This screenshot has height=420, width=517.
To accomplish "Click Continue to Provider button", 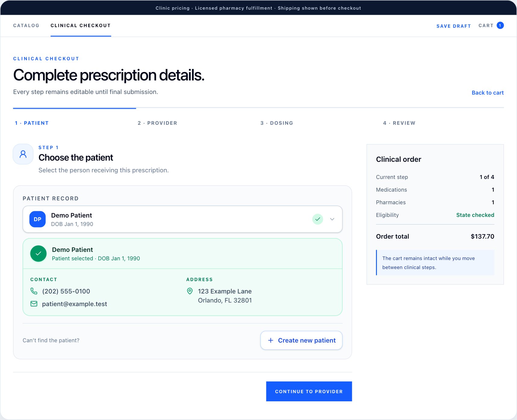I will point(309,391).
